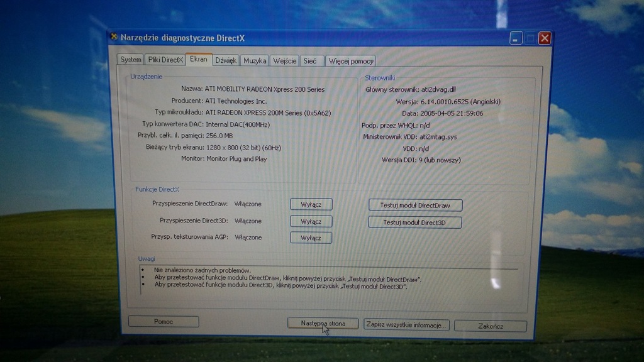Disable DirectDraw acceleration with Wyłącz
This screenshot has height=362, width=644.
tap(311, 204)
